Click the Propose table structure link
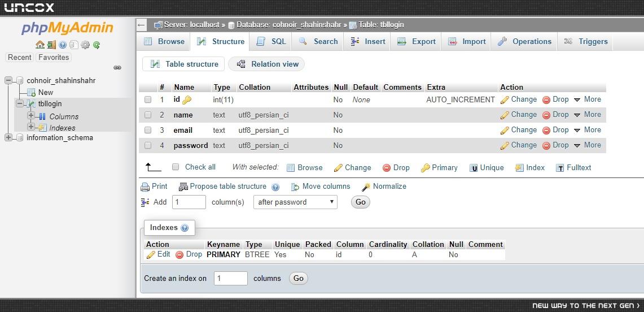 point(228,187)
